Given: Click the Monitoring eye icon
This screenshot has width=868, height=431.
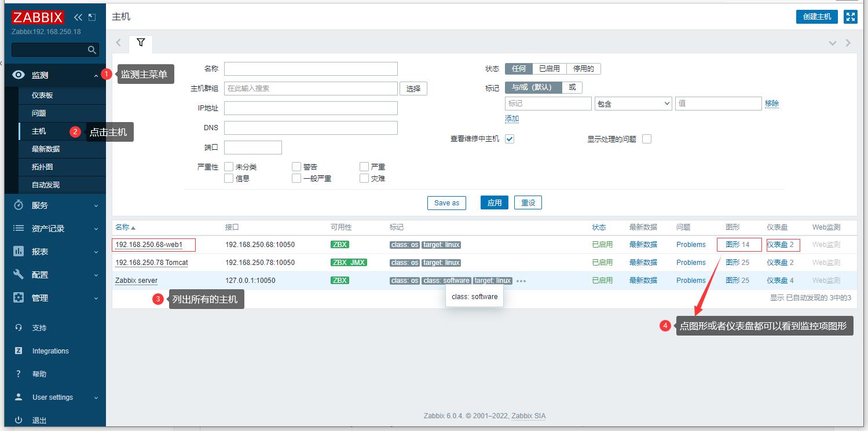Looking at the screenshot, I should click(19, 75).
